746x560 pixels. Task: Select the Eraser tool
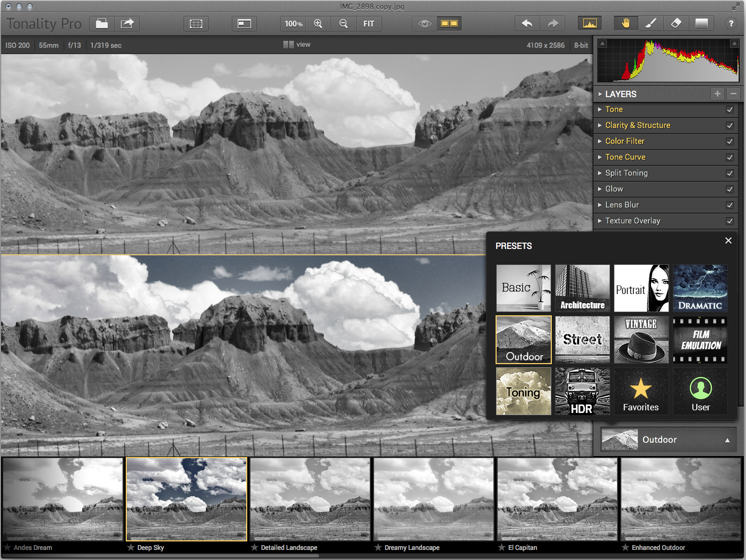click(676, 23)
